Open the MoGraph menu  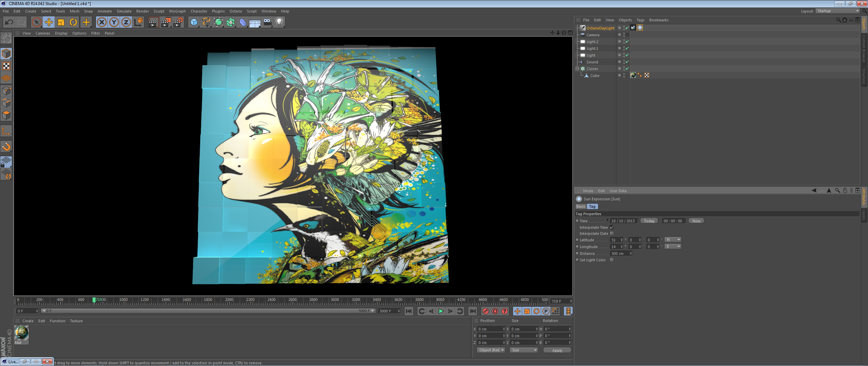pos(177,11)
